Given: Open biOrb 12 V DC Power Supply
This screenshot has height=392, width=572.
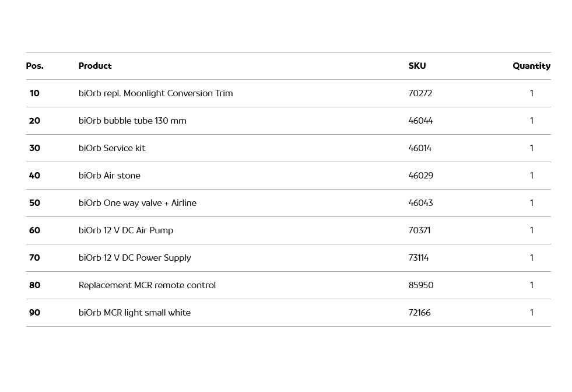Looking at the screenshot, I should [x=135, y=258].
